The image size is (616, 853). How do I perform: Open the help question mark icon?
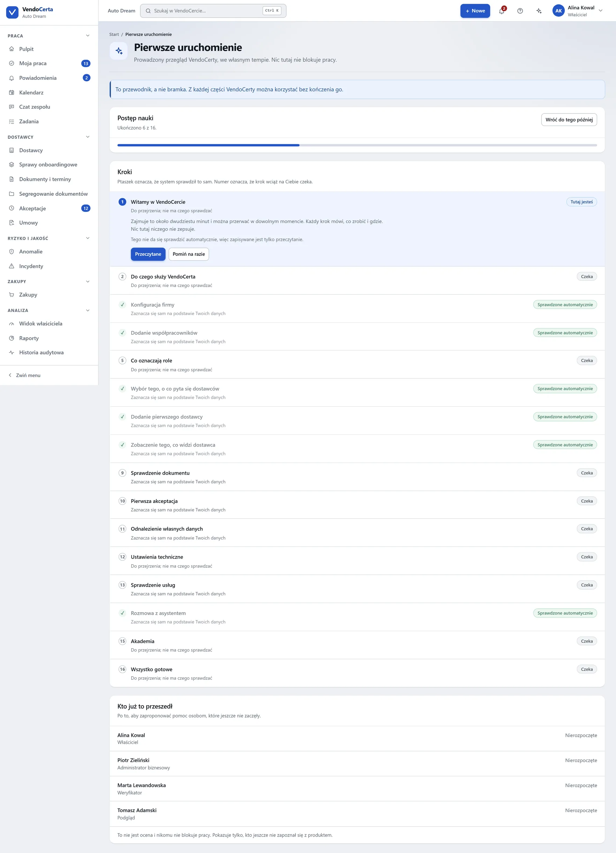(x=520, y=11)
